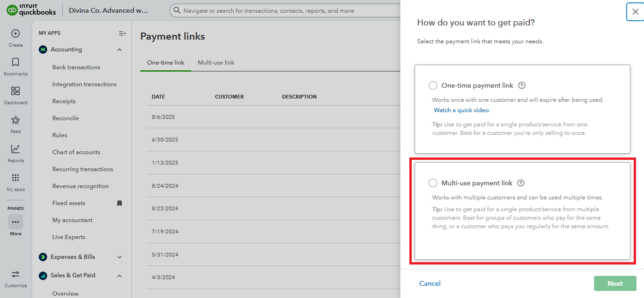Open the Watch a quick video link

point(461,110)
